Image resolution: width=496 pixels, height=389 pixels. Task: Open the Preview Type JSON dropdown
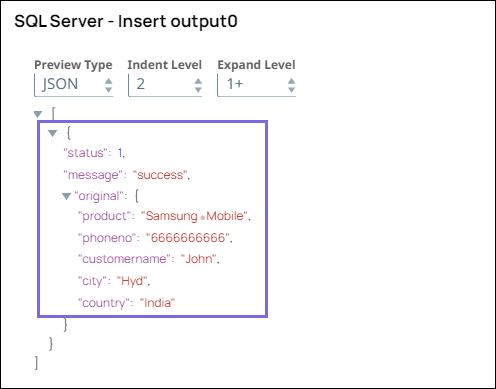click(x=74, y=85)
